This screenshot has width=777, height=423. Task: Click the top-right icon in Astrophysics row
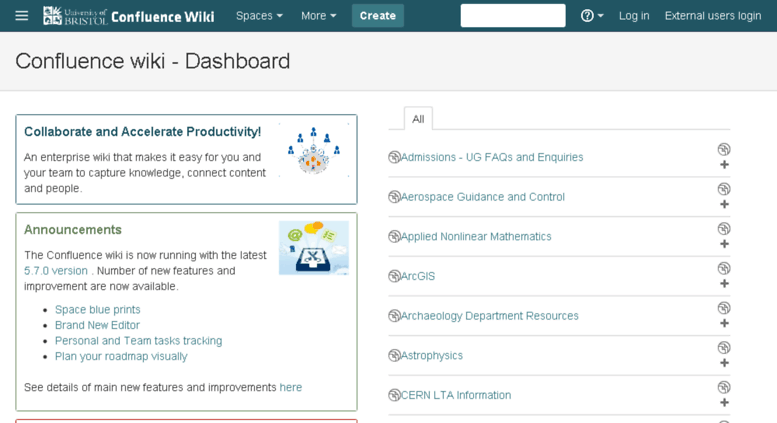(x=724, y=347)
